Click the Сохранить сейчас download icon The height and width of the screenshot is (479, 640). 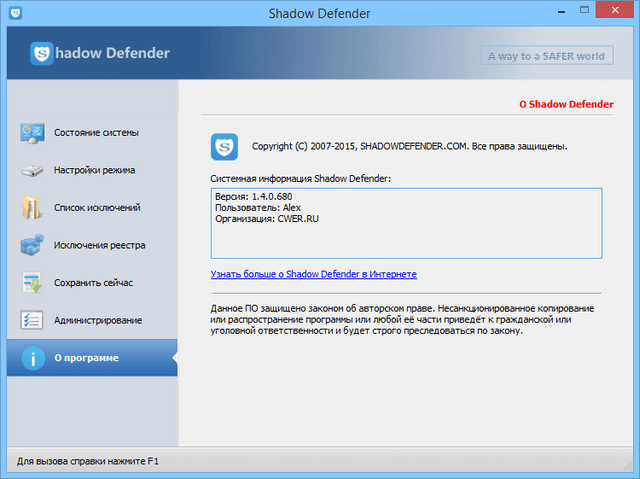tap(32, 283)
